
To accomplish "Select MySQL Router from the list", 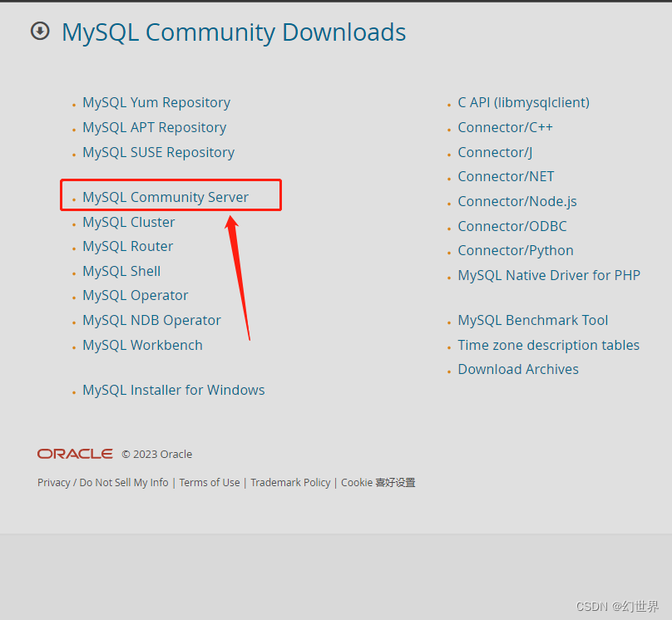I will [x=127, y=246].
